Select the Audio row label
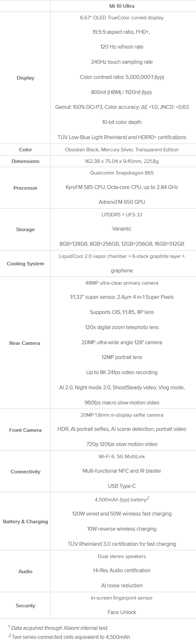The width and height of the screenshot is (196, 644). pos(25,572)
